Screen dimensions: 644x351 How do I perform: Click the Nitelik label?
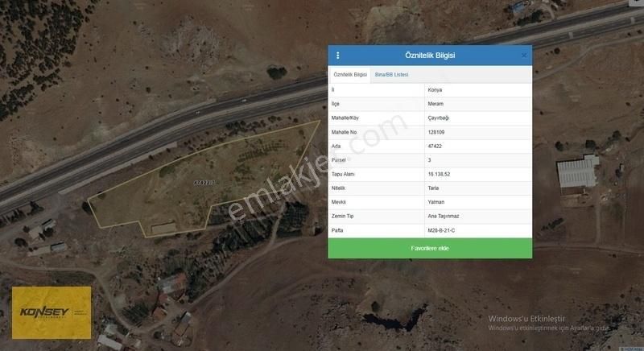[x=338, y=188]
